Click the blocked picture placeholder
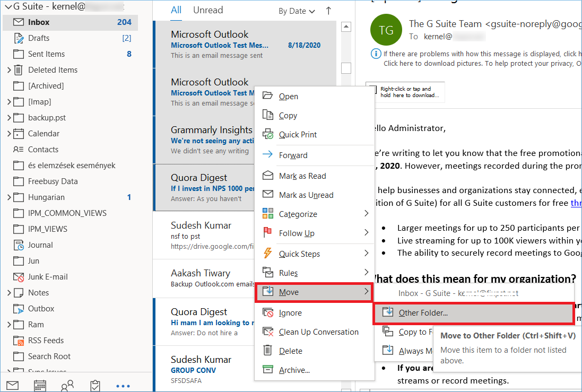The image size is (582, 392). [x=405, y=92]
